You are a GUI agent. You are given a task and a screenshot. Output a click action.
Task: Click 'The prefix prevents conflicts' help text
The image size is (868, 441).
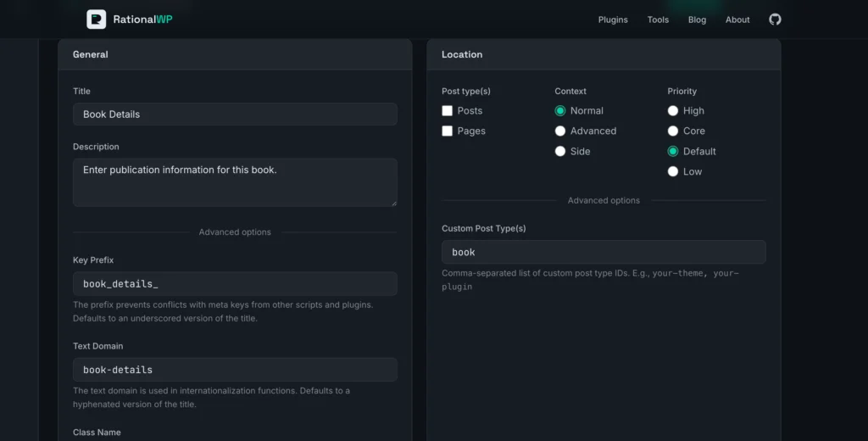[x=223, y=311]
